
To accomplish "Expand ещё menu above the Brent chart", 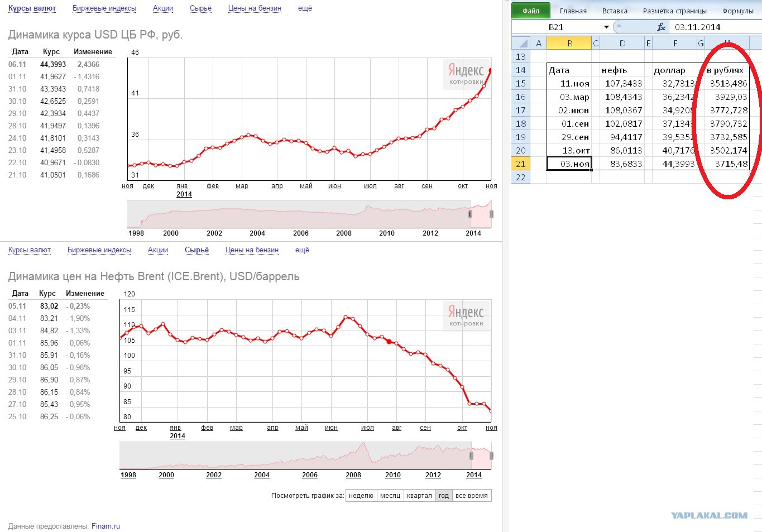I will click(x=302, y=250).
